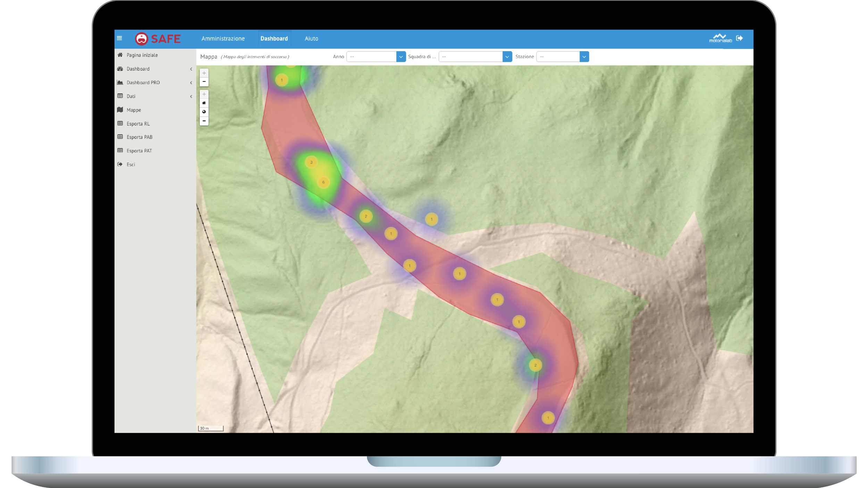Screen dimensions: 868x488
Task: Open the Amministrazione menu
Action: tap(223, 39)
